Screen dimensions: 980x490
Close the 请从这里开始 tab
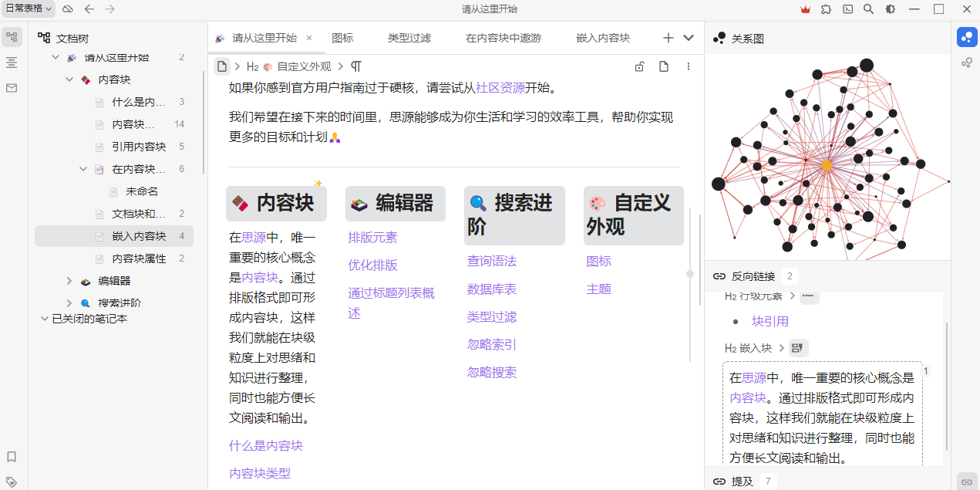coord(309,38)
